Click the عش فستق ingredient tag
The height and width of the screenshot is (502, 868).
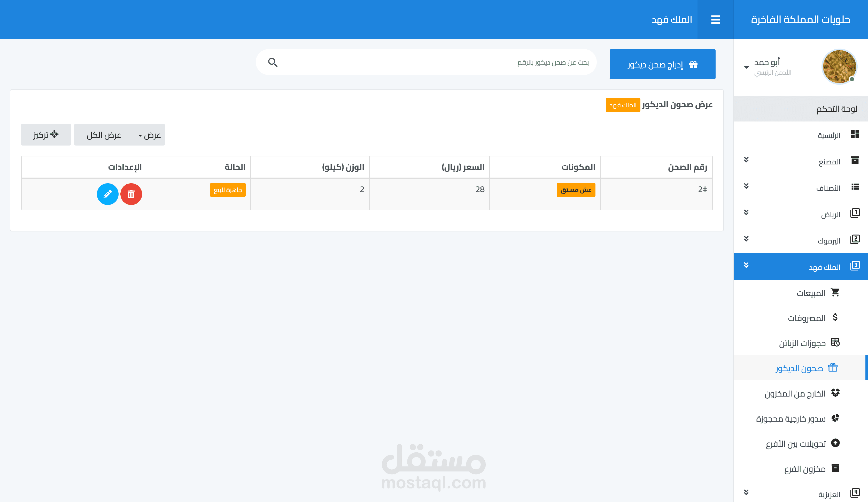576,190
